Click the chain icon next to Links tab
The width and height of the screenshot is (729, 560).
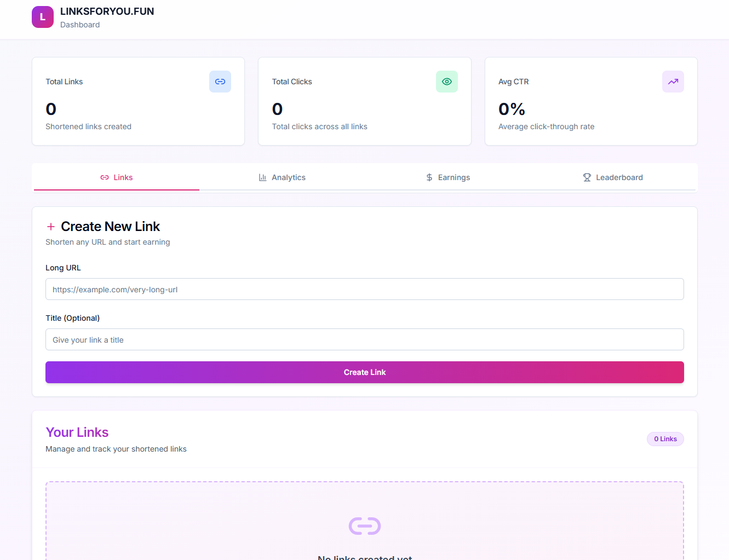[104, 177]
